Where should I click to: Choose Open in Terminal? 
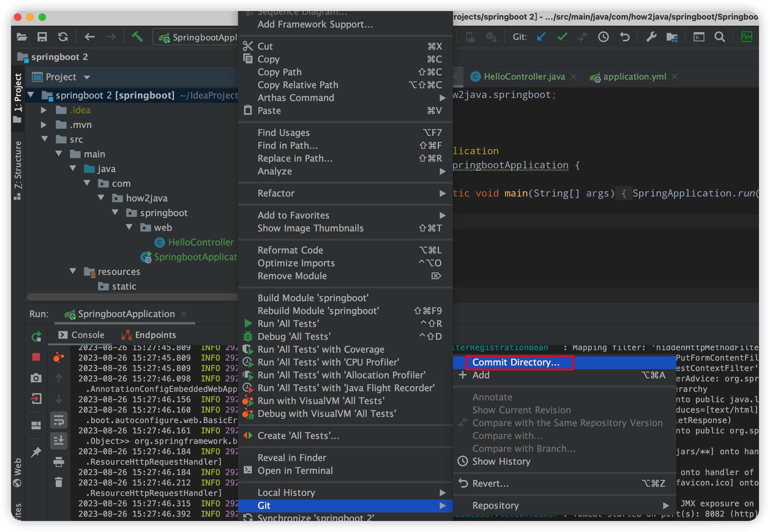pos(346,471)
